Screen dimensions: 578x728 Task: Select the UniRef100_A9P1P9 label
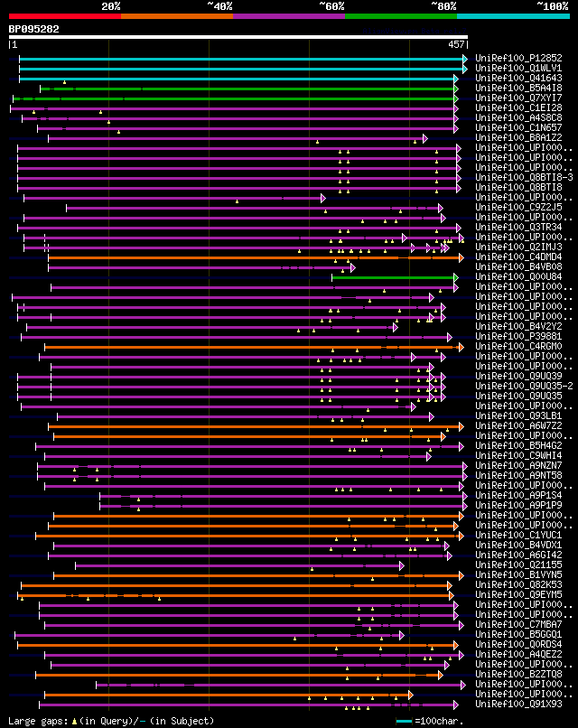tap(518, 505)
